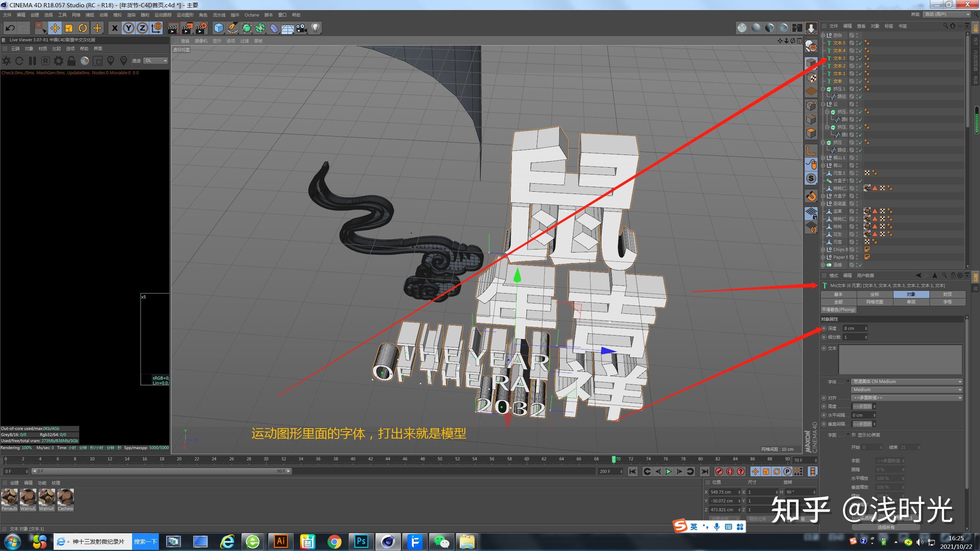Viewport: 980px width, 551px height.
Task: Click inside the empty 文本 text field
Action: click(x=900, y=359)
